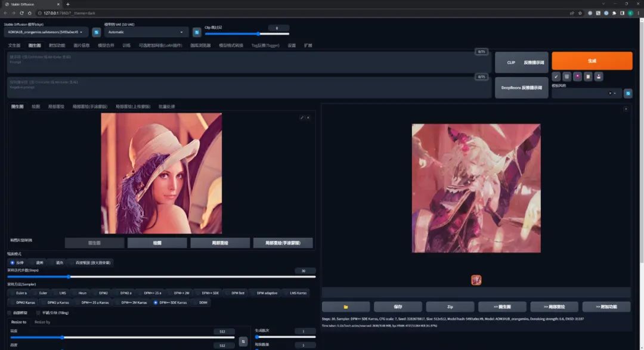Adjust the batch count slider
The height and width of the screenshot is (350, 644).
click(285, 337)
